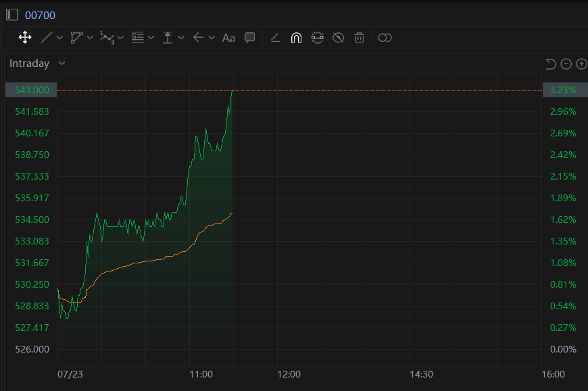This screenshot has height=391, width=588.
Task: Open the 00700 stock code link
Action: pyautogui.click(x=40, y=16)
